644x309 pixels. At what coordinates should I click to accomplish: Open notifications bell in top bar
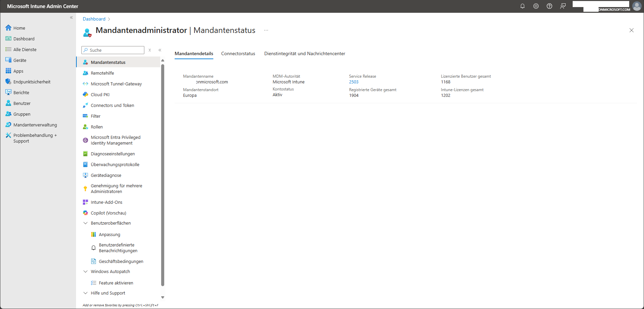click(x=523, y=6)
